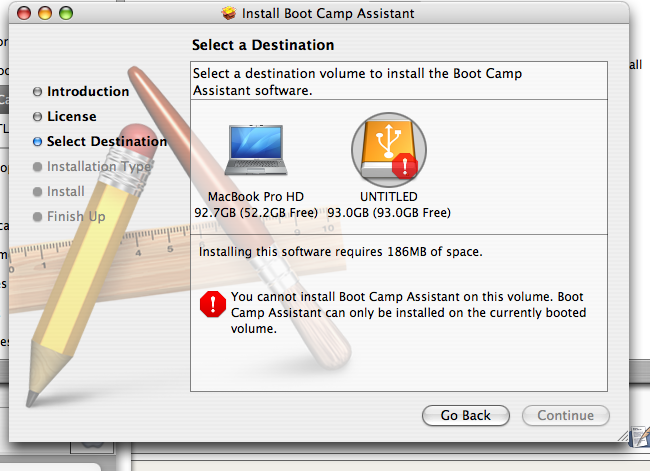This screenshot has height=471, width=650.
Task: Select the MacBook Pro HD laptop icon
Action: click(x=256, y=150)
